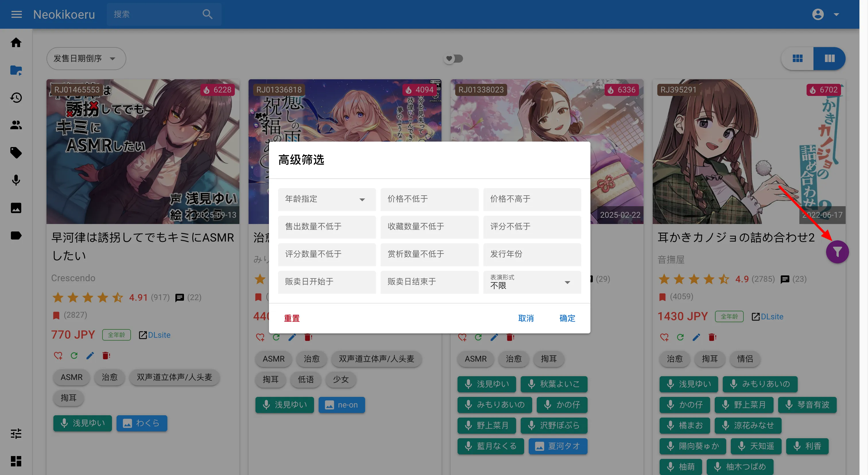This screenshot has height=475, width=868.
Task: Click the 取消 cancel button
Action: pyautogui.click(x=526, y=318)
